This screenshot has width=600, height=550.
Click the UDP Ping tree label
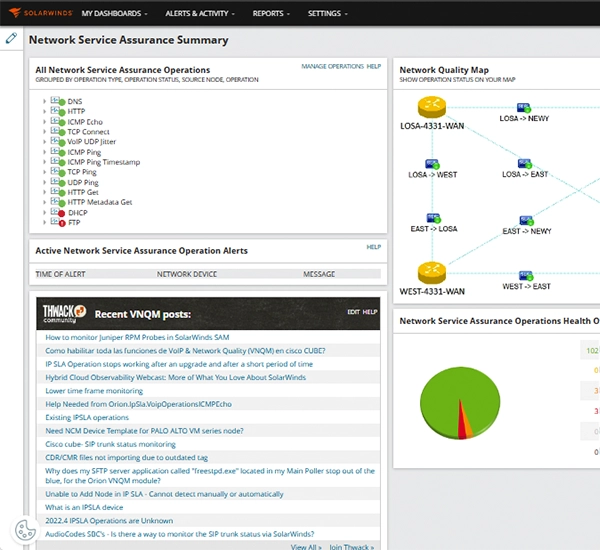point(83,182)
